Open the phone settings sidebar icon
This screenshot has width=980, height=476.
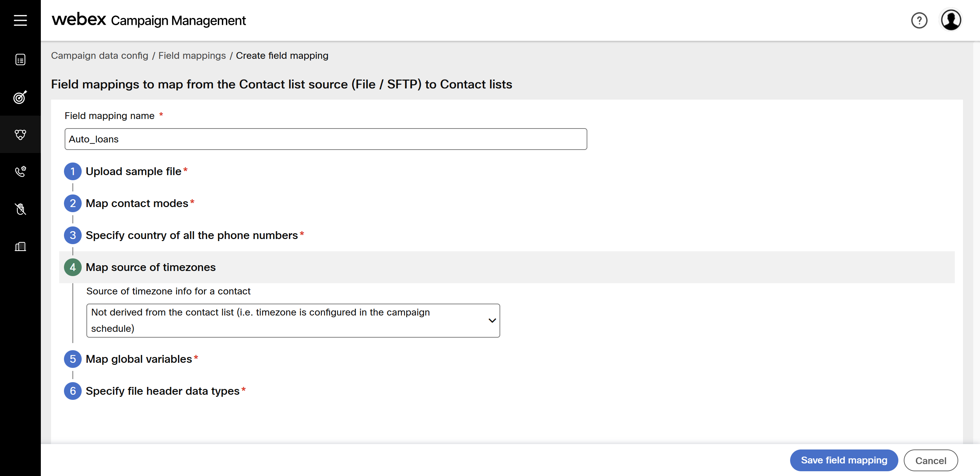point(20,171)
